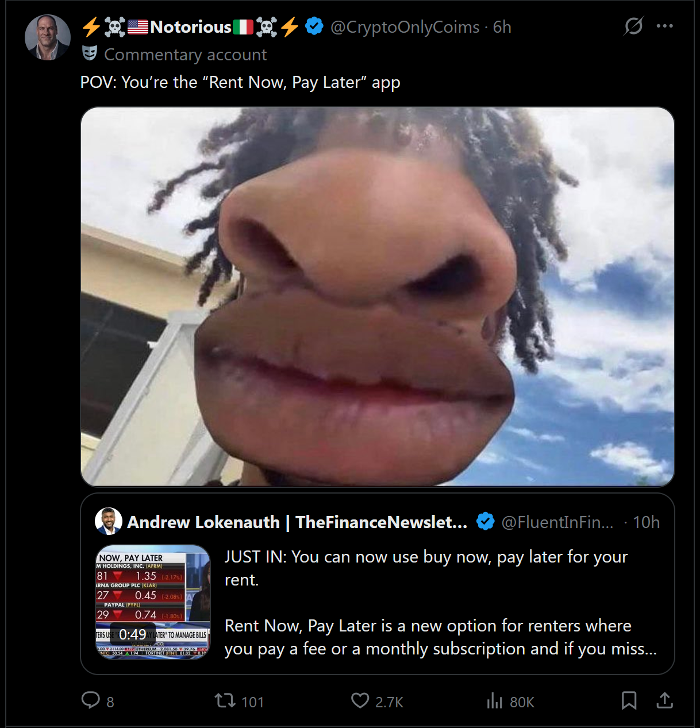Open the view count bar chart icon
The height and width of the screenshot is (728, 700).
[495, 700]
